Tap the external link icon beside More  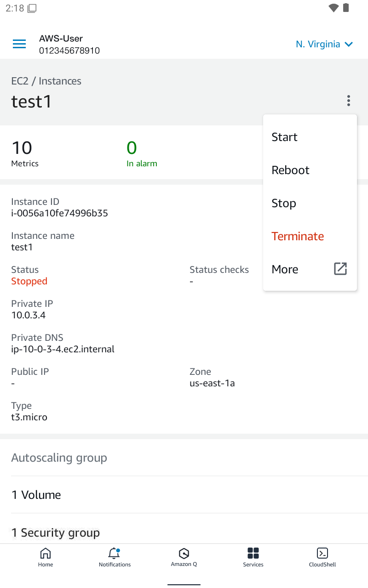(340, 269)
